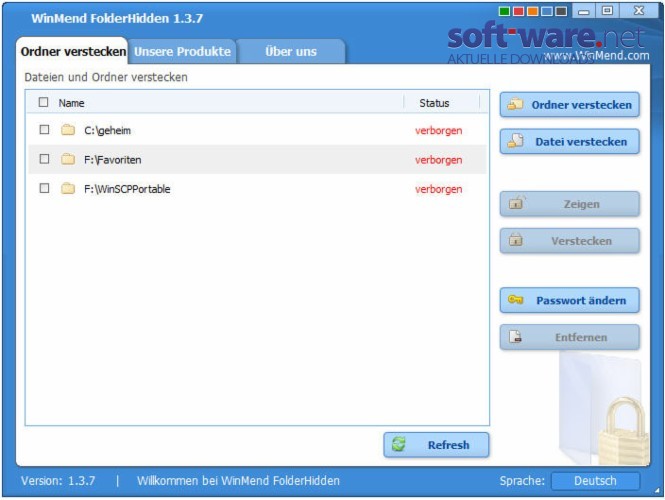Close the WinMend FolderHidden window
Viewport: 665px width, 500px height.
(x=639, y=11)
